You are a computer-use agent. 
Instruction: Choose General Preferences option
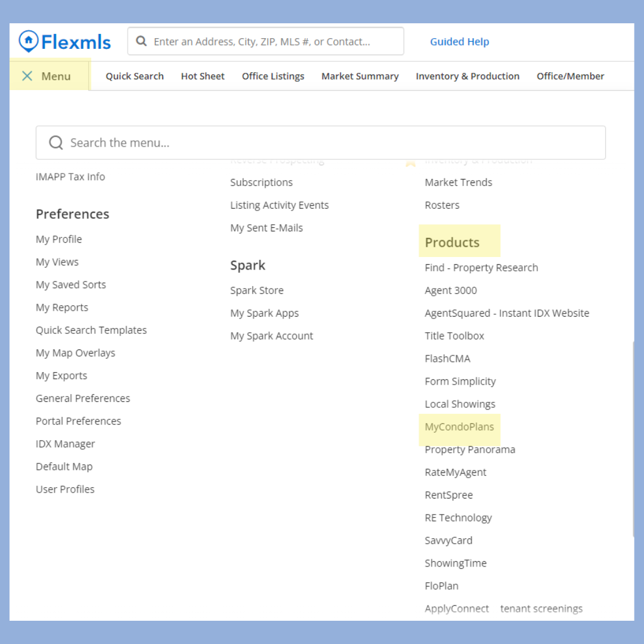click(x=83, y=398)
